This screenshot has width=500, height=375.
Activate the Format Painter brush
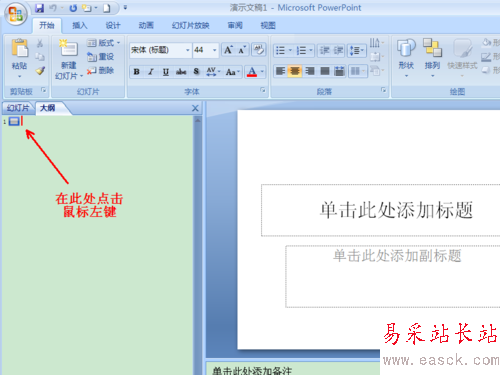40,70
